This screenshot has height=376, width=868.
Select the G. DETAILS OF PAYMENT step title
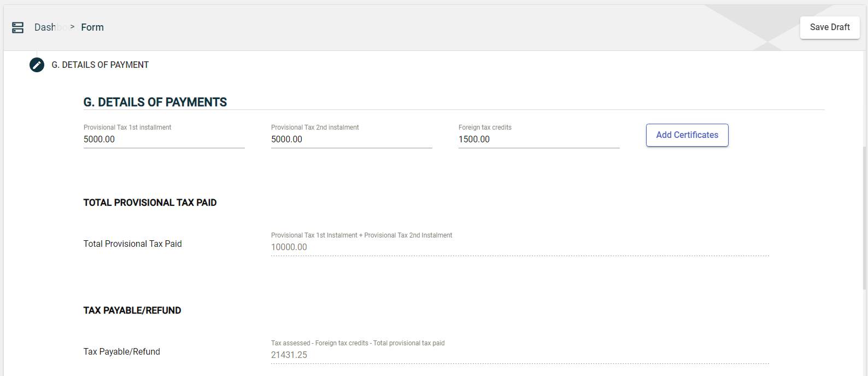(100, 65)
